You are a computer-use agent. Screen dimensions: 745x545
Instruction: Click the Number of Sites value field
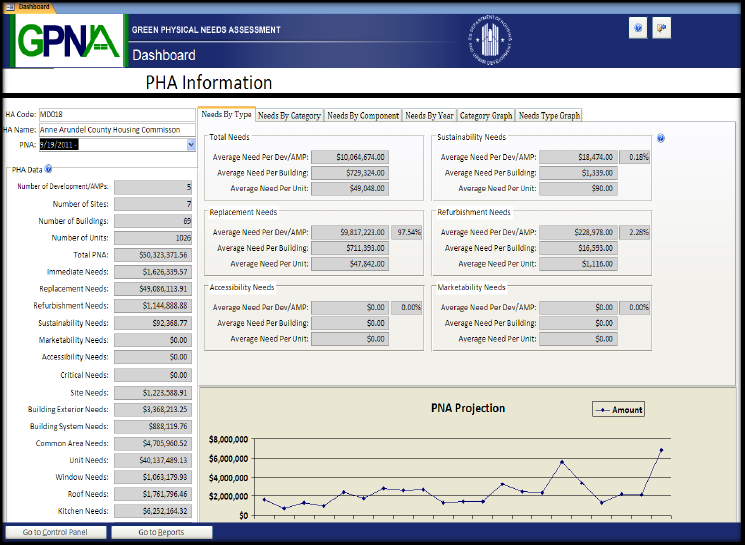coord(153,204)
